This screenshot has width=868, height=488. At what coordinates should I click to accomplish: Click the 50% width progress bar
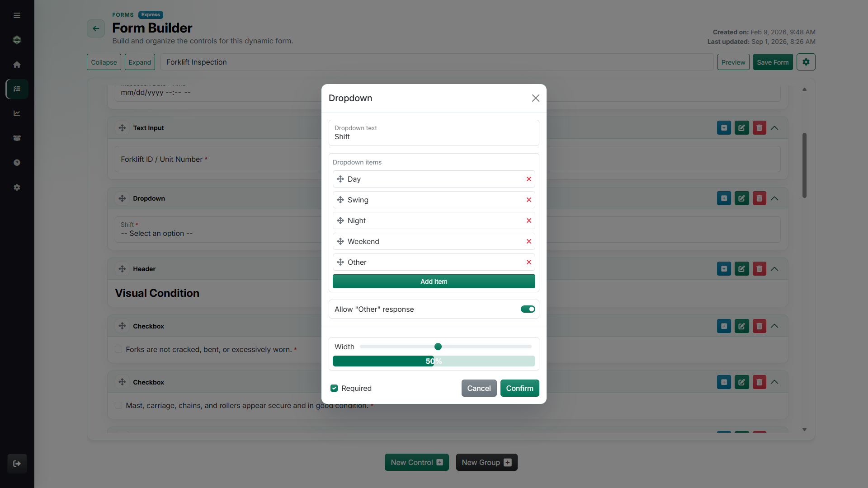pyautogui.click(x=434, y=361)
